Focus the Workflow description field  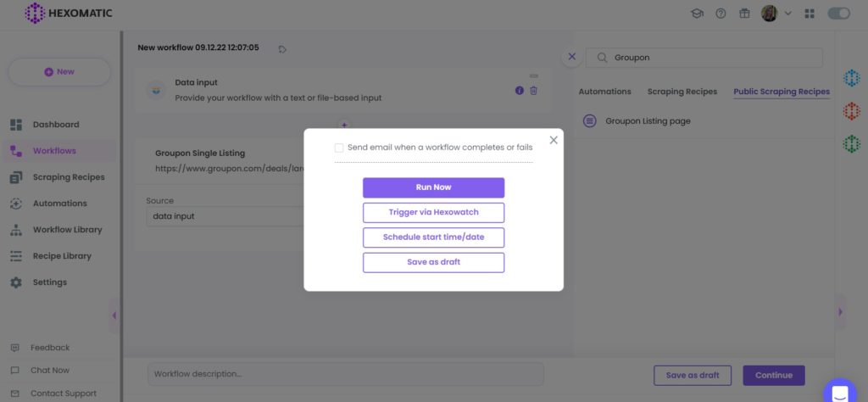[x=346, y=374]
